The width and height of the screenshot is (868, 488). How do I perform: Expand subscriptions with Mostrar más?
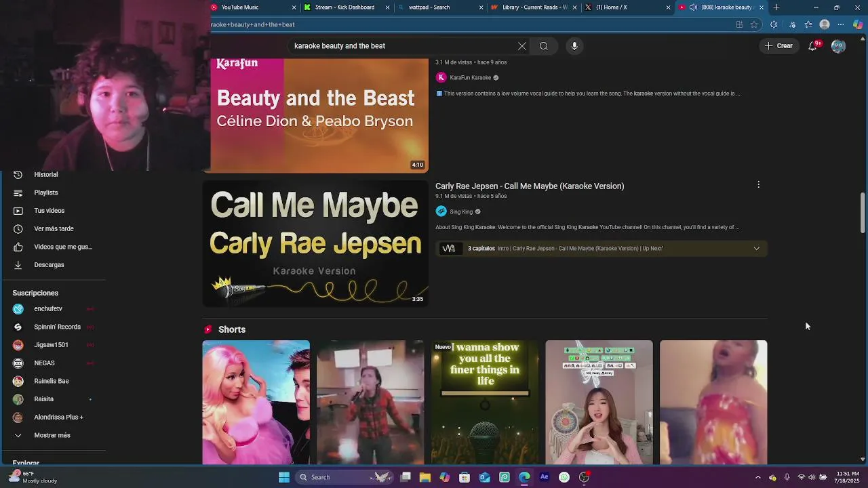tap(53, 435)
